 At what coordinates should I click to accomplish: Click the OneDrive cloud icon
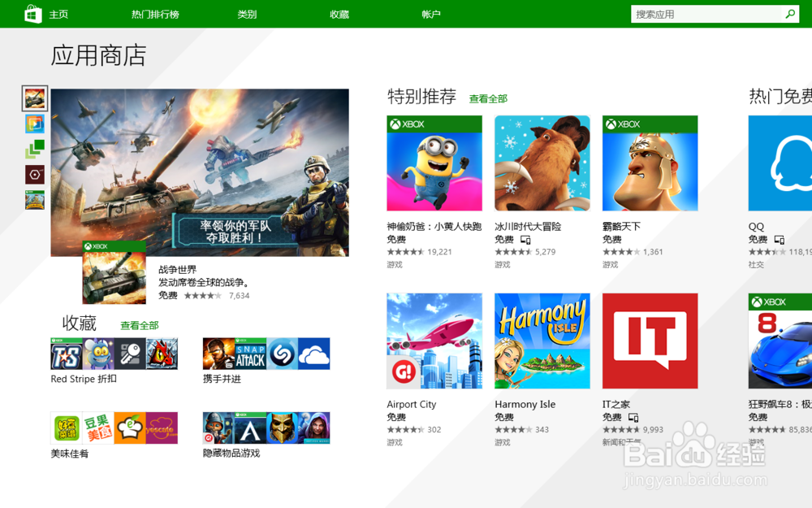pyautogui.click(x=313, y=354)
